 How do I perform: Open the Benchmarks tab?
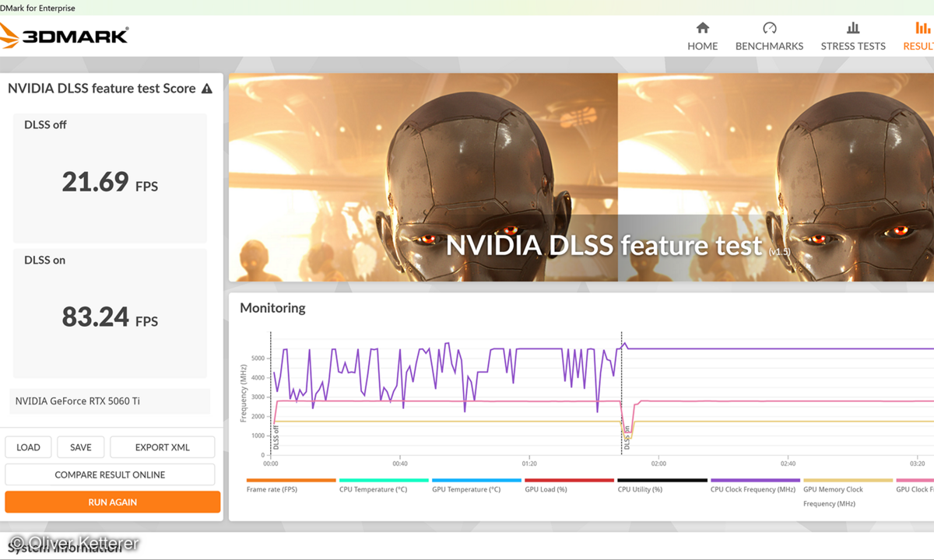point(769,37)
